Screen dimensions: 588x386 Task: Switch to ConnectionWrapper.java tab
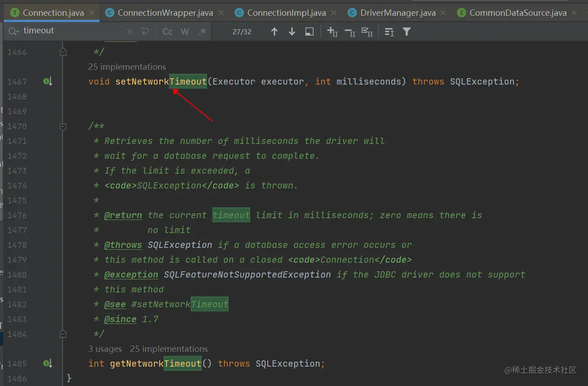pos(165,13)
